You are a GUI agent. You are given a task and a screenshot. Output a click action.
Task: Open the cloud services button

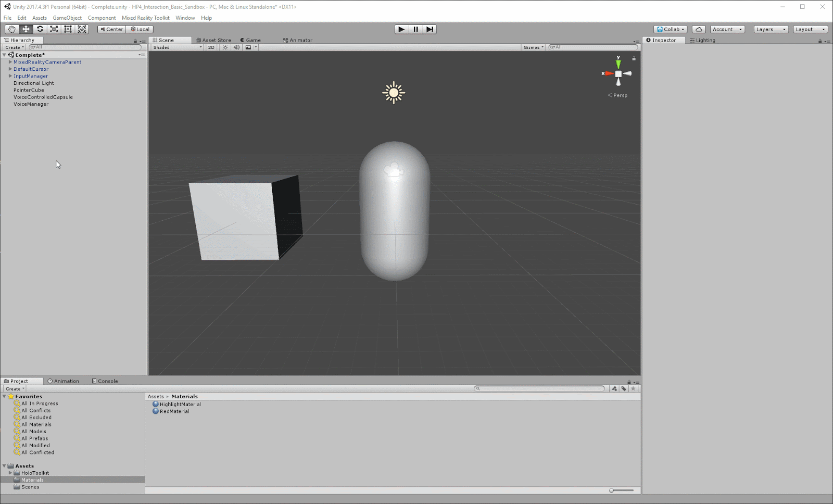(x=699, y=29)
